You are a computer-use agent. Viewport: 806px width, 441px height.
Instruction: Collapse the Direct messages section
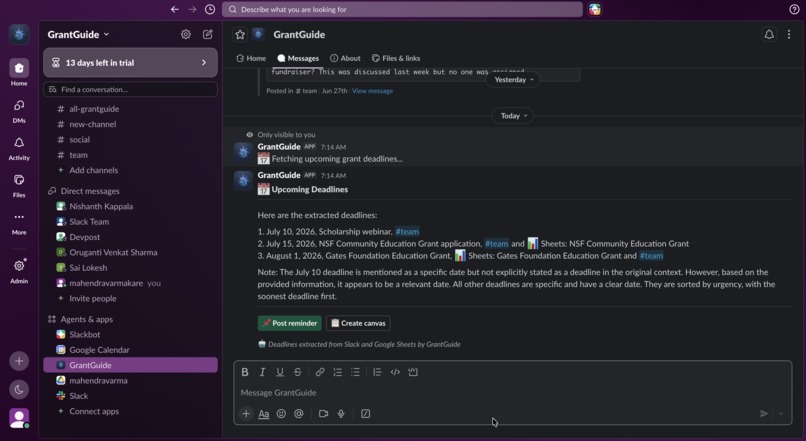pyautogui.click(x=89, y=191)
